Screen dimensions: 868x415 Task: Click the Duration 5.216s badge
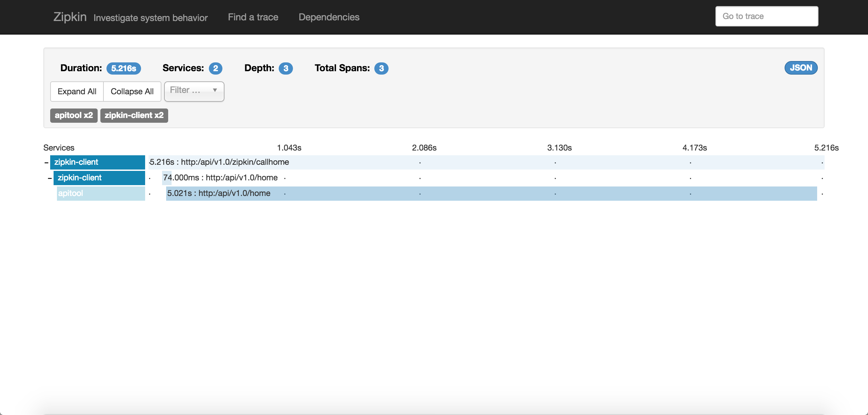click(x=123, y=68)
